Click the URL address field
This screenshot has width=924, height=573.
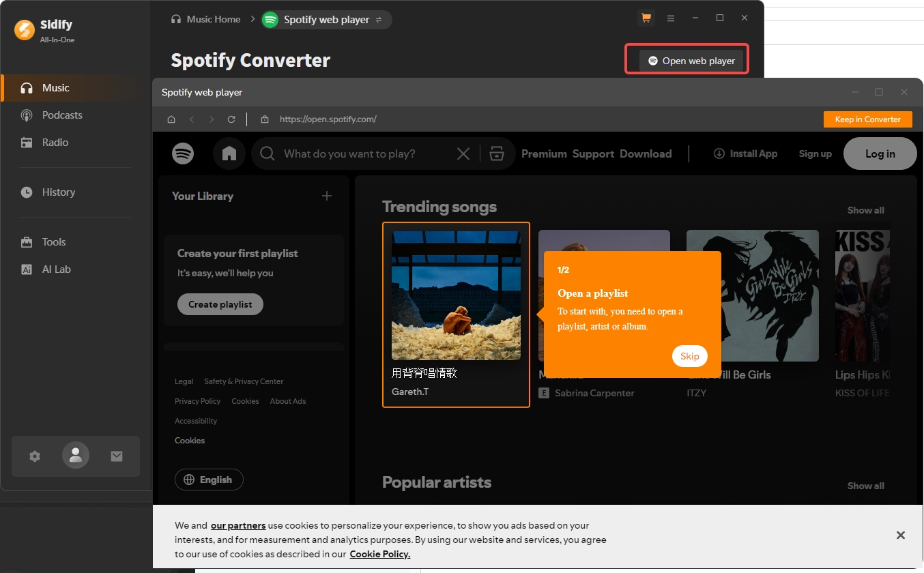[x=328, y=119]
